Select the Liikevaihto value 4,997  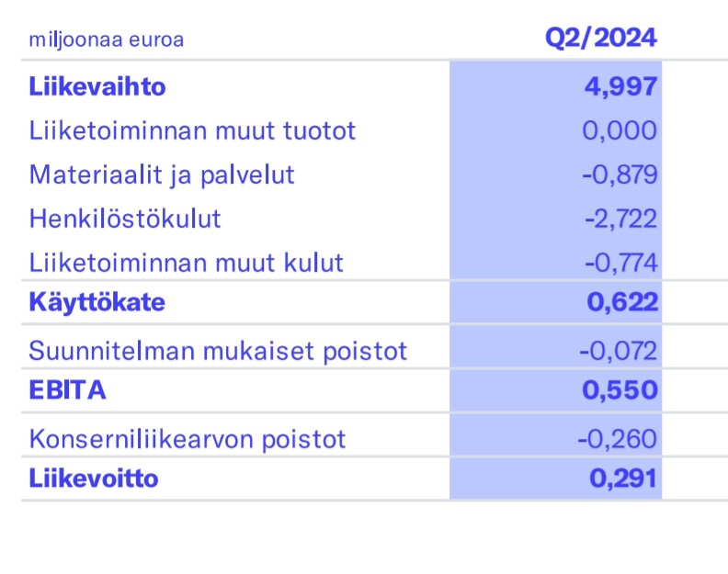(x=620, y=87)
